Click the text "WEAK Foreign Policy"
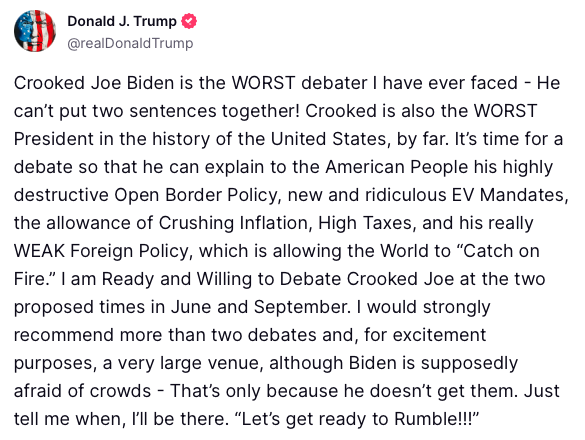This screenshot has height=440, width=585. 101,251
